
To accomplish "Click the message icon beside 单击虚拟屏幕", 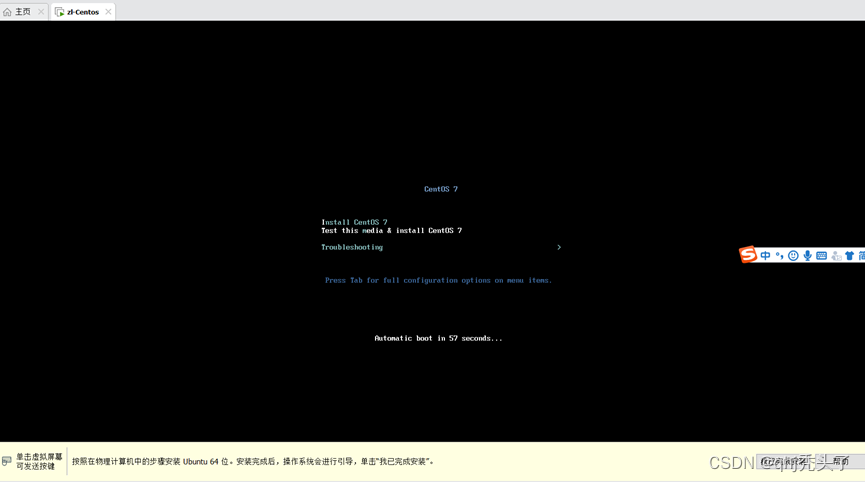I will pyautogui.click(x=7, y=461).
